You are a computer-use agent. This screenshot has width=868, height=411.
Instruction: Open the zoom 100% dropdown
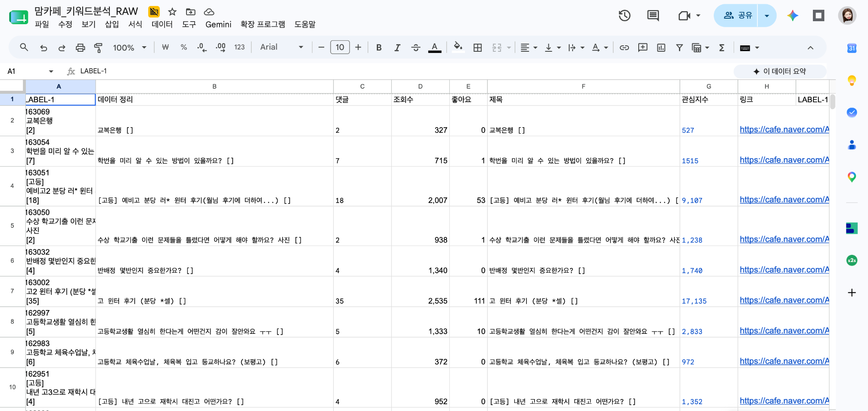(x=129, y=48)
